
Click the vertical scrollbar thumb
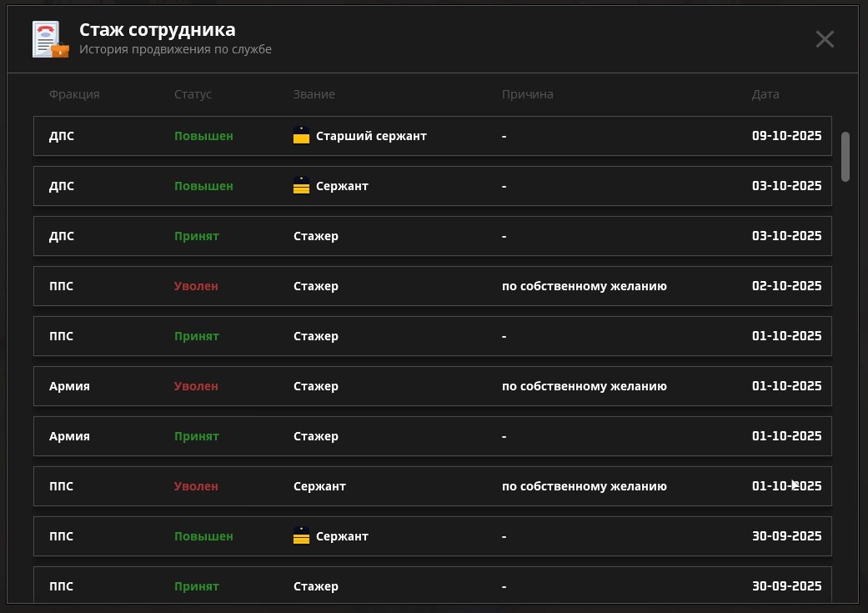pyautogui.click(x=845, y=156)
